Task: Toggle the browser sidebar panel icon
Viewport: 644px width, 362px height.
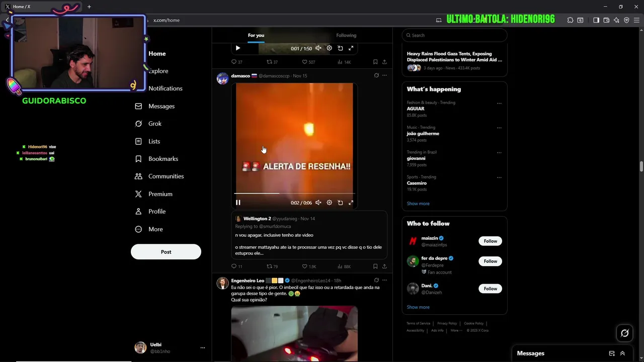Action: click(x=596, y=20)
